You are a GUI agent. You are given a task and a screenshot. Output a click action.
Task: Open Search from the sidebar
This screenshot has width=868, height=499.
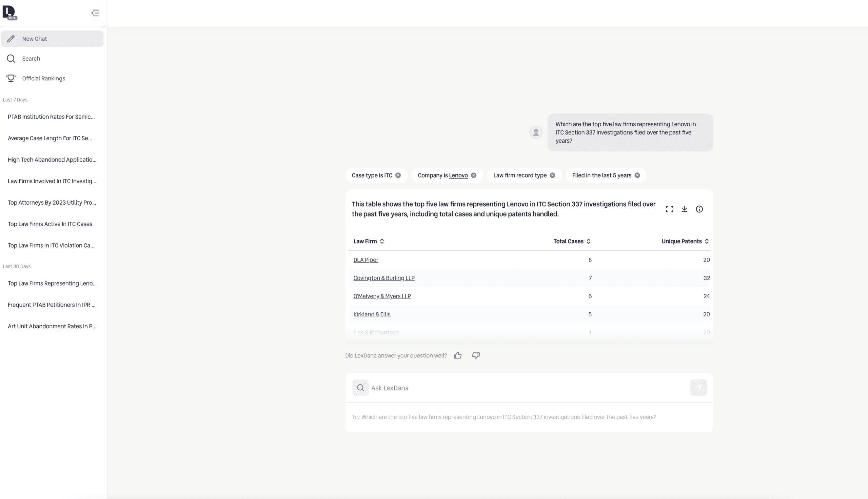click(31, 59)
